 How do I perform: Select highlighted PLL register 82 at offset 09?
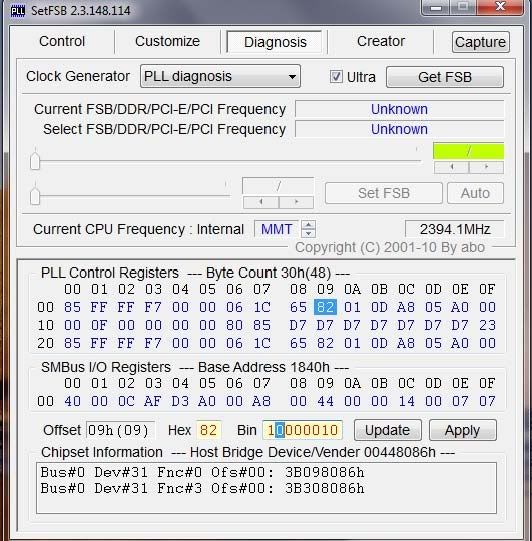pos(325,307)
